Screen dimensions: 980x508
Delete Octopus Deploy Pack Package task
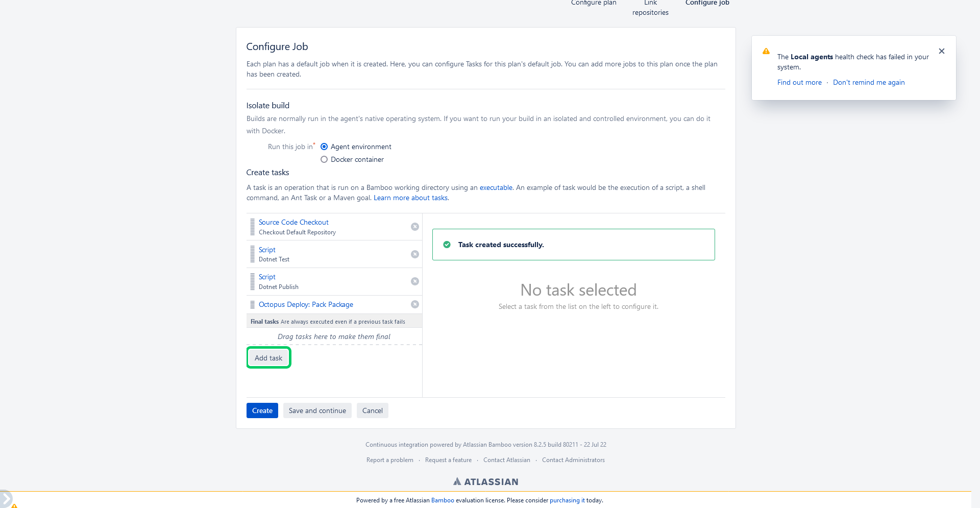[415, 304]
